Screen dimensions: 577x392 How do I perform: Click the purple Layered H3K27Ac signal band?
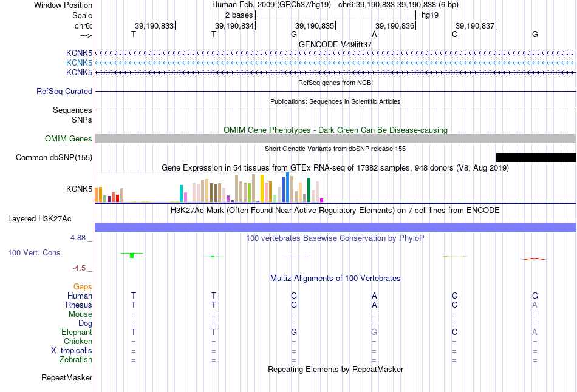[x=335, y=228]
